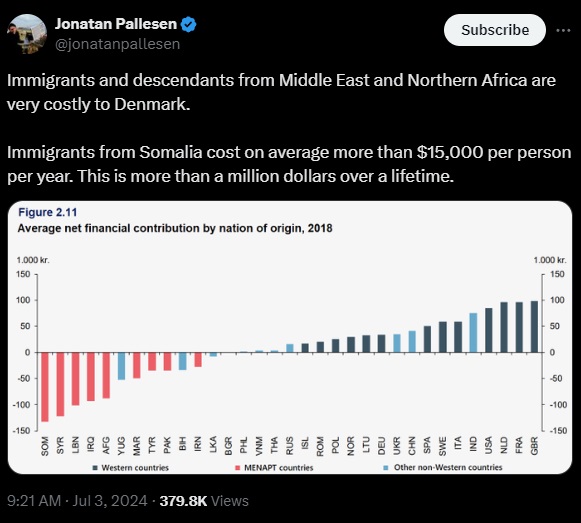The width and height of the screenshot is (581, 523).
Task: Open the embedded chart image title text
Action: [x=175, y=228]
